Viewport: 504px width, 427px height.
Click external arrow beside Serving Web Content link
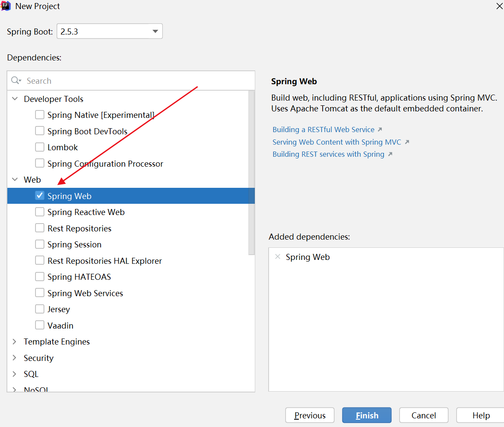click(x=406, y=142)
